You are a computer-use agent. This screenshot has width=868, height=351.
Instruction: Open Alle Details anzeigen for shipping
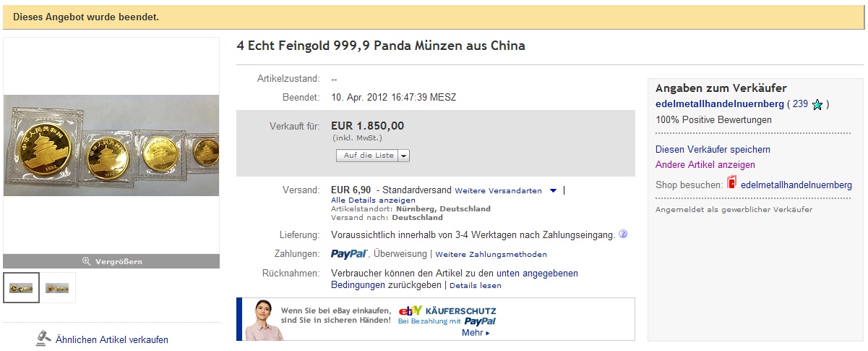[x=373, y=200]
